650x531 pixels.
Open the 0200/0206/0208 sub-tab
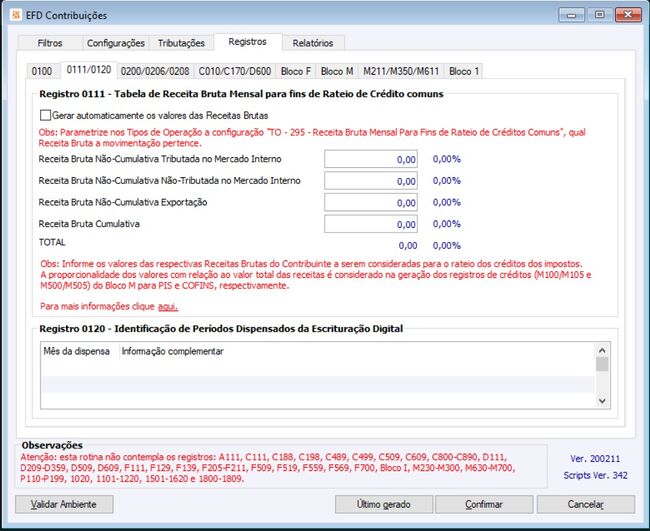click(155, 71)
